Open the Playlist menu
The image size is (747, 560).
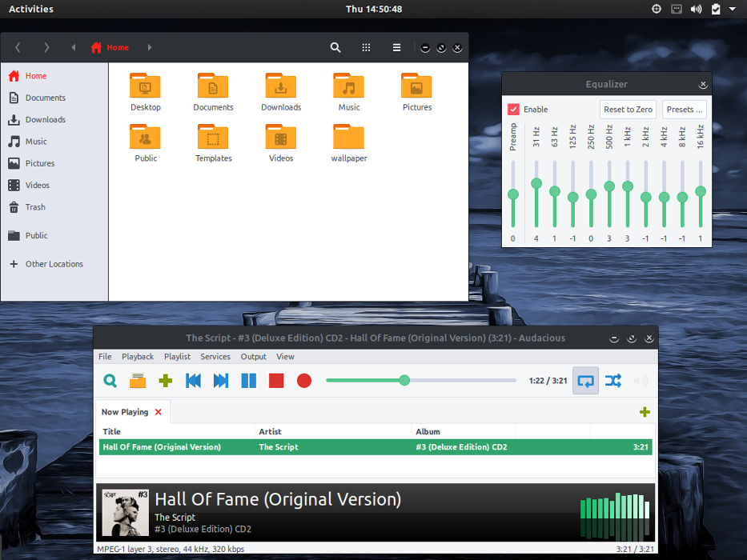[177, 357]
